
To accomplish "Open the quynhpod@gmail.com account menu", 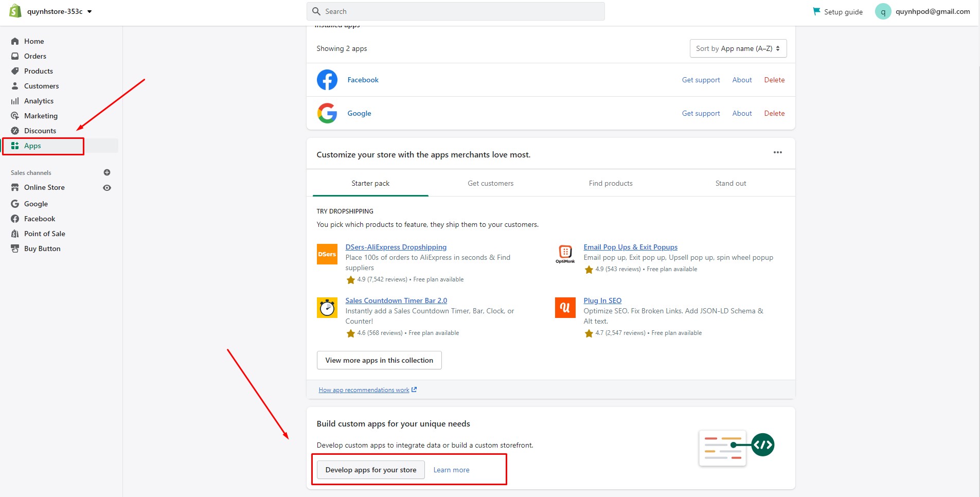I will [x=923, y=11].
